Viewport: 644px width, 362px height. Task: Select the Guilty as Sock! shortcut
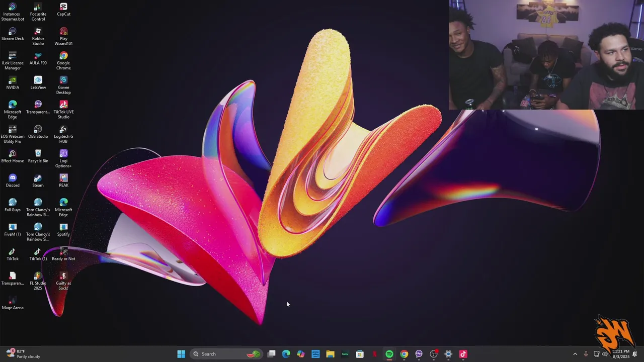63,282
